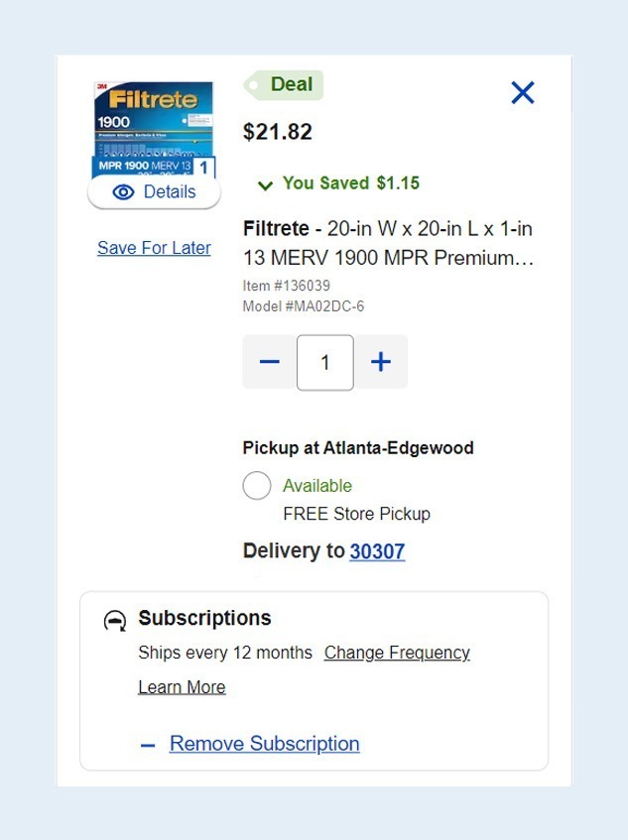Click the quantity input field showing 1

pyautogui.click(x=324, y=362)
